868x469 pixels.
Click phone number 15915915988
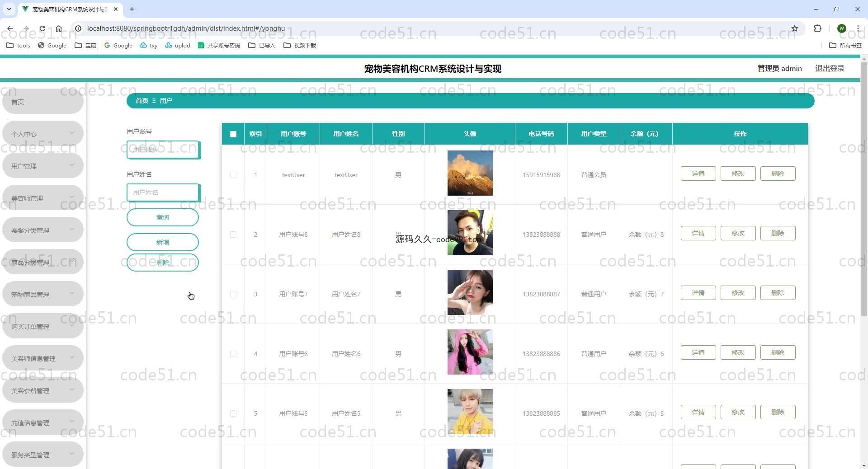(x=541, y=175)
